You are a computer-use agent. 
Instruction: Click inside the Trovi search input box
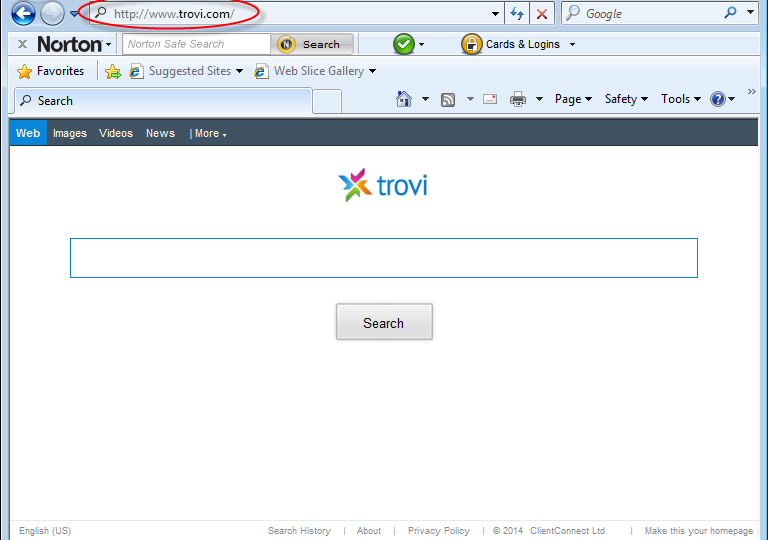(383, 258)
